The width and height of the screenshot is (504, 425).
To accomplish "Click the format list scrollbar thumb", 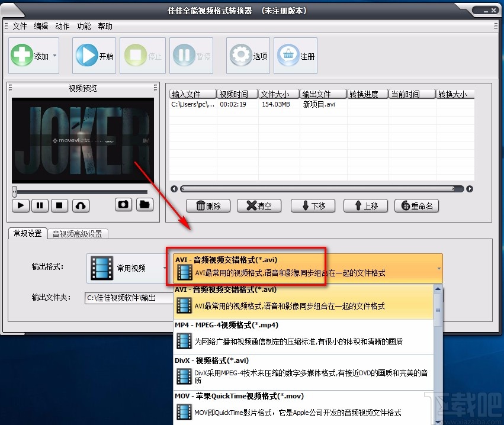I will [438, 310].
